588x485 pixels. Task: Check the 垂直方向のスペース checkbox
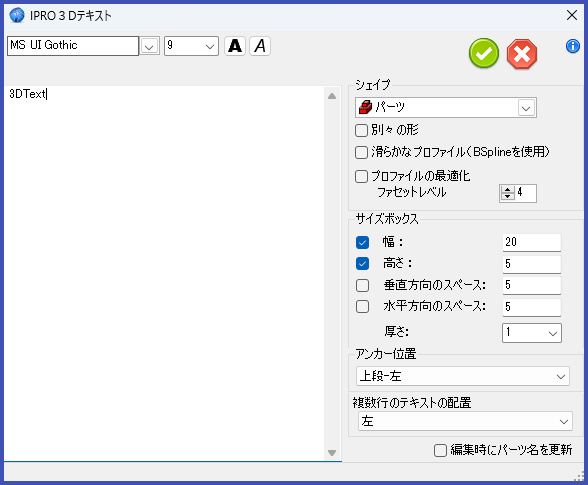(362, 285)
